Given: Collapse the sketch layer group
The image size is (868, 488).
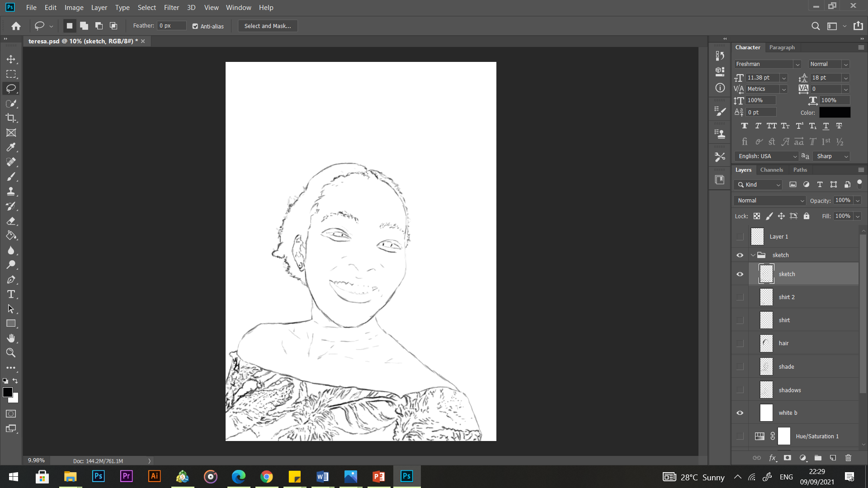Looking at the screenshot, I should click(x=753, y=255).
